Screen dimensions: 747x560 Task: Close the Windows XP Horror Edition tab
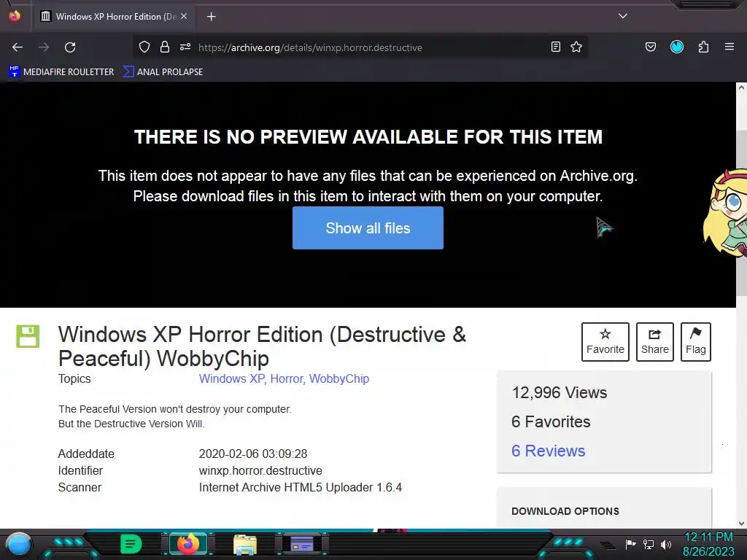[184, 16]
